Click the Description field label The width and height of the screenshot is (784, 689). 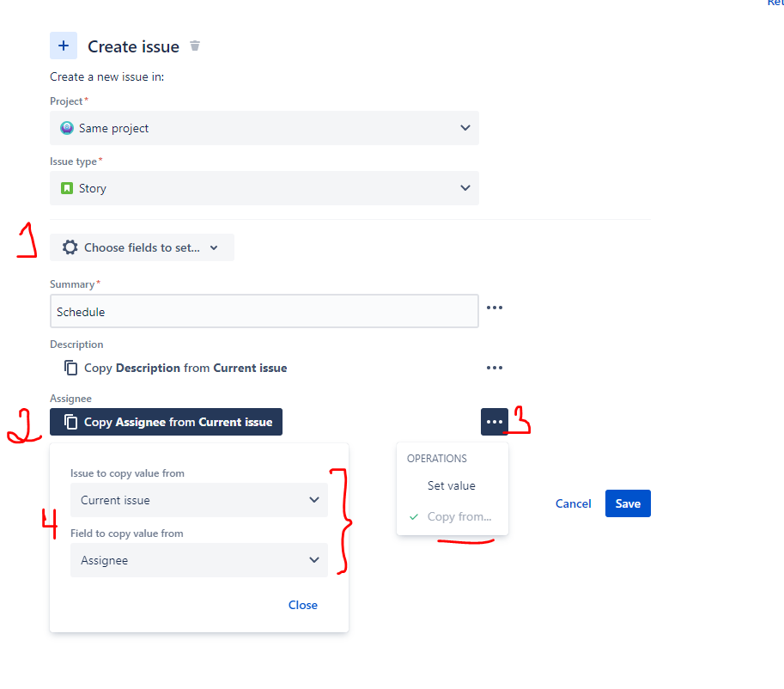click(76, 344)
